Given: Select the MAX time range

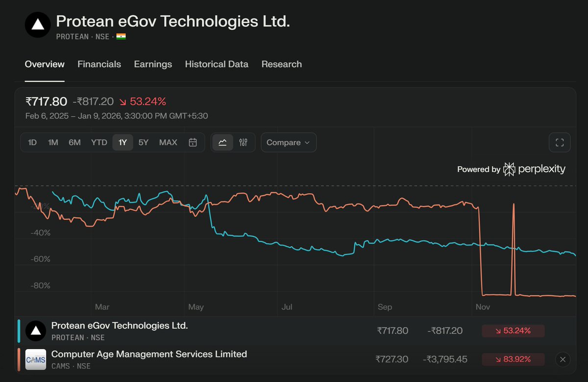Looking at the screenshot, I should click(168, 143).
